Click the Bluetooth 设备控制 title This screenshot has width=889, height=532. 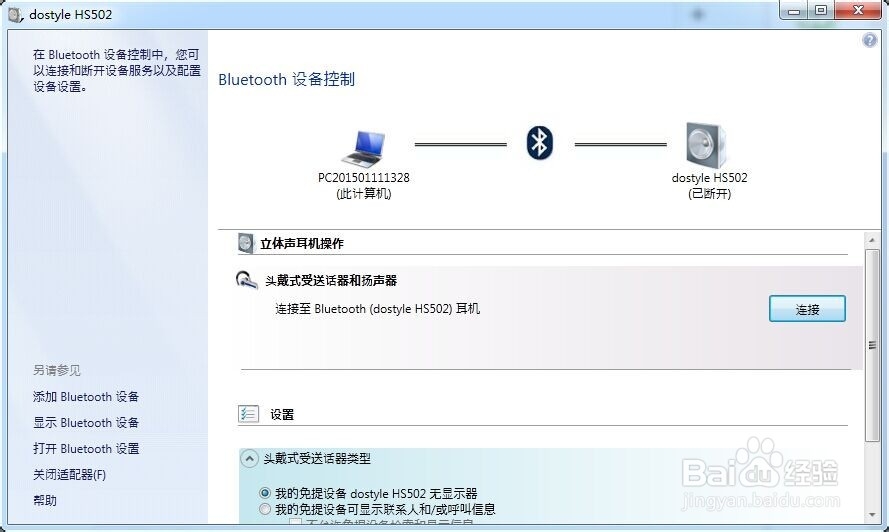point(286,79)
